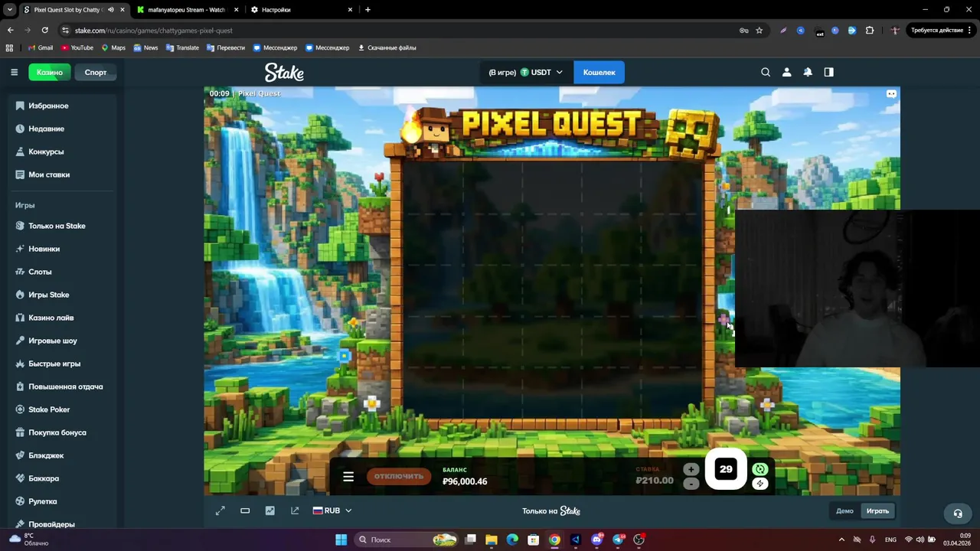Open the side panel icon in header
Screen dimensions: 980x551
tap(828, 72)
